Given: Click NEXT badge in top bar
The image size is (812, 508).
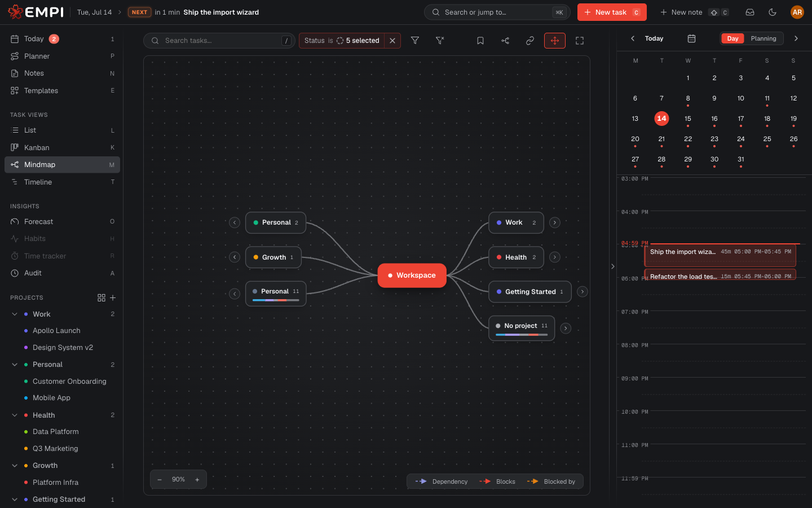Looking at the screenshot, I should (x=139, y=12).
